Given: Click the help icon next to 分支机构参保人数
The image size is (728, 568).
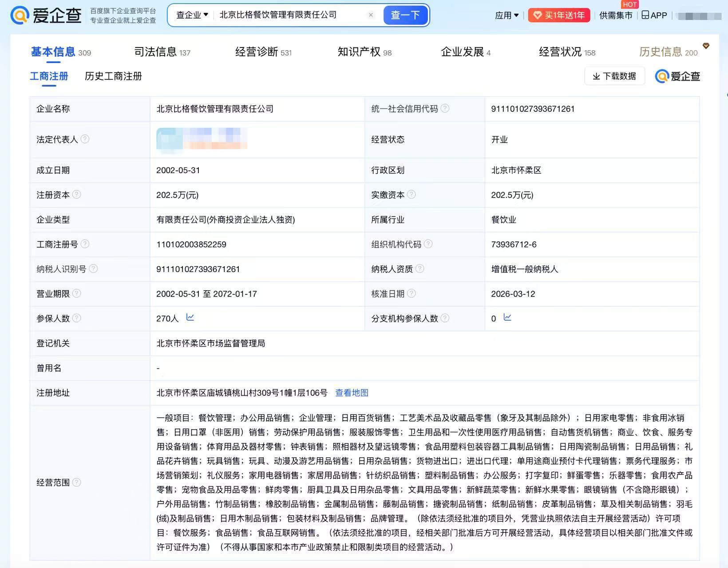Looking at the screenshot, I should click(445, 318).
